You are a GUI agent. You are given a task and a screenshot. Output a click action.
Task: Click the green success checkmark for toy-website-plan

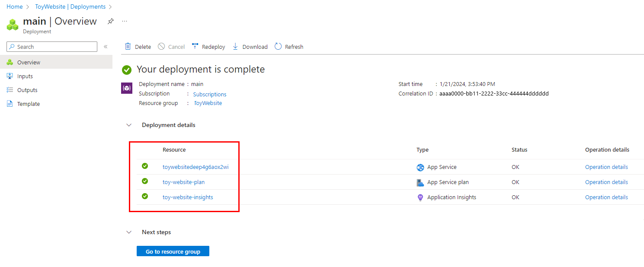(x=144, y=181)
